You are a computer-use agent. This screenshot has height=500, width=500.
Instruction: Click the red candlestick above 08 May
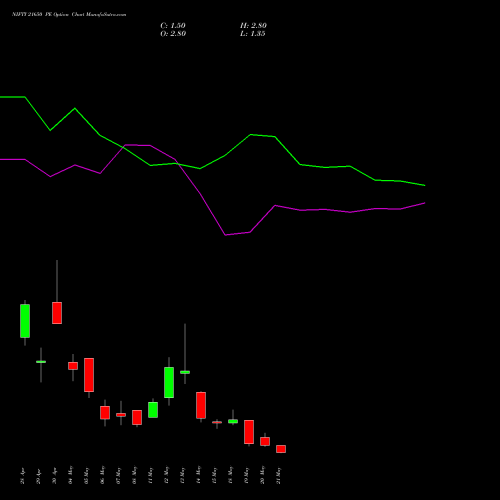[x=137, y=417]
